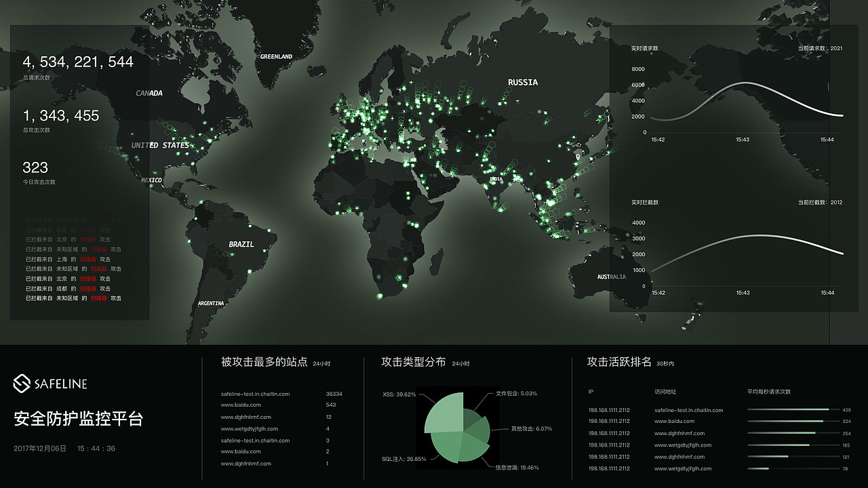Click the BRAZIL map label
The height and width of the screenshot is (488, 868).
click(241, 244)
